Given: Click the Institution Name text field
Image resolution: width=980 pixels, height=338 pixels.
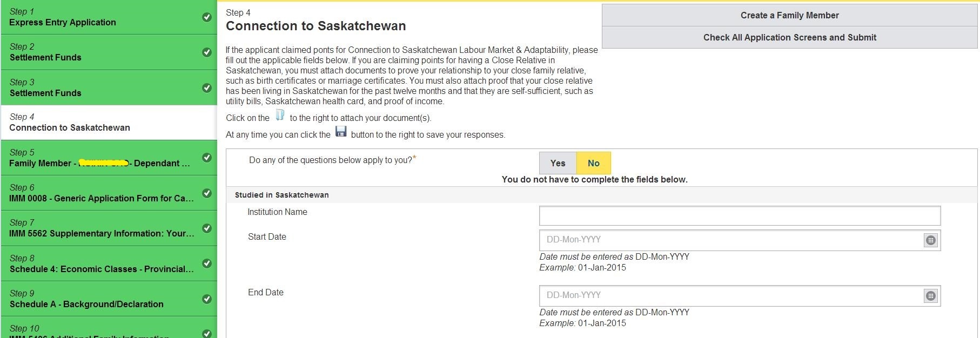Looking at the screenshot, I should pyautogui.click(x=739, y=216).
